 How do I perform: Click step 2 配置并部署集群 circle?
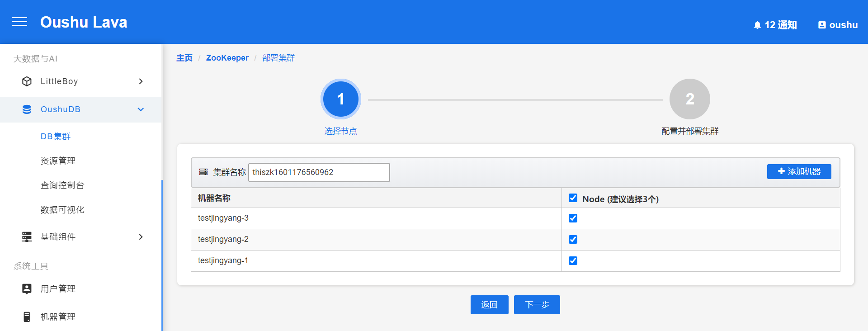[x=689, y=99]
